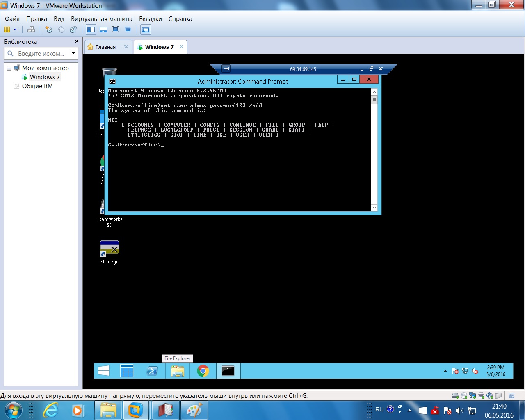Click the Command Prompt scrollbar down arrow
The image size is (525, 420).
click(374, 208)
